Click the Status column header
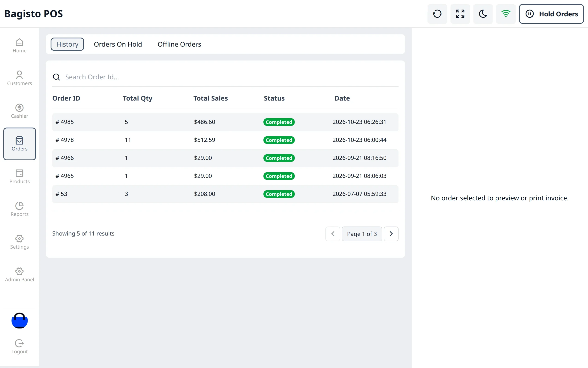The height and width of the screenshot is (368, 588). point(274,98)
